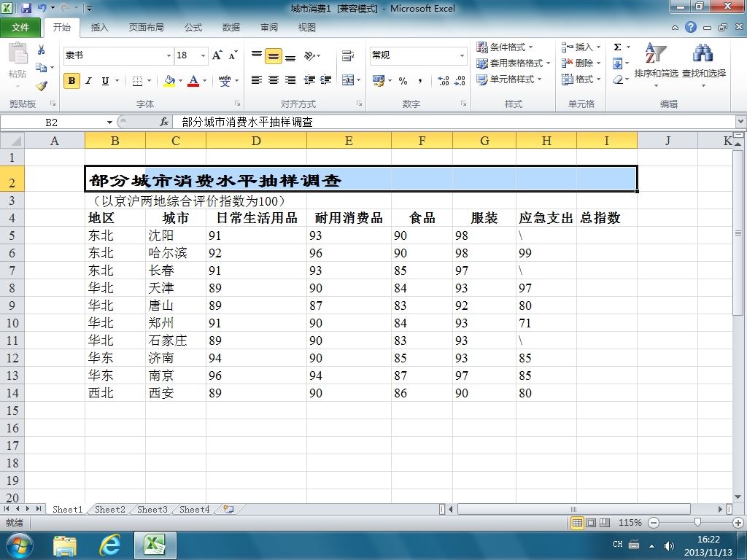
Task: Open Sort and Filter (排序和筛选)
Action: pyautogui.click(x=656, y=65)
